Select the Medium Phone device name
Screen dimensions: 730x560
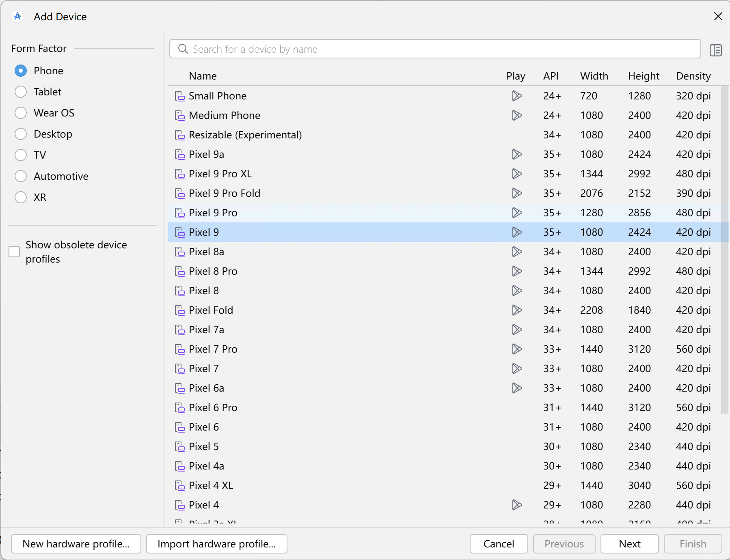tap(225, 115)
